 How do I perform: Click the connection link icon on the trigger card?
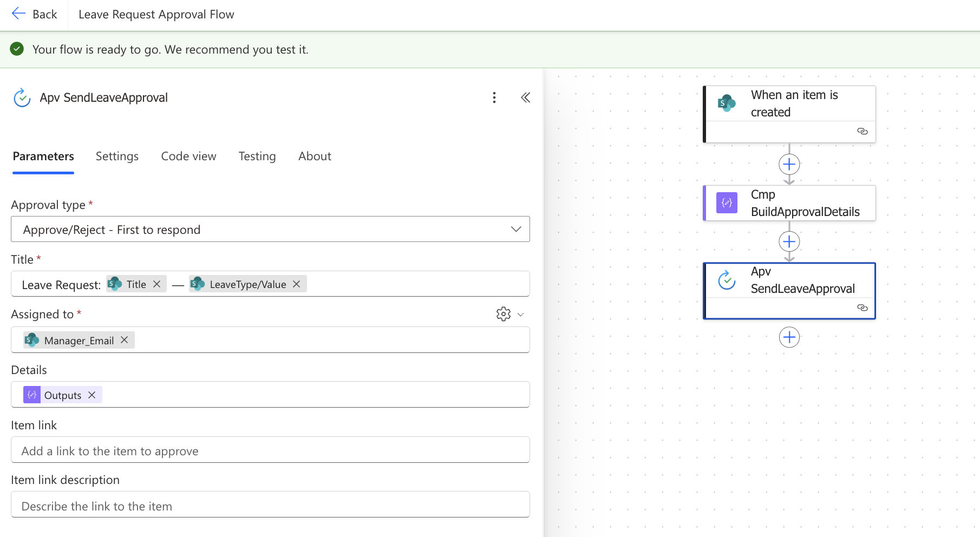click(863, 132)
